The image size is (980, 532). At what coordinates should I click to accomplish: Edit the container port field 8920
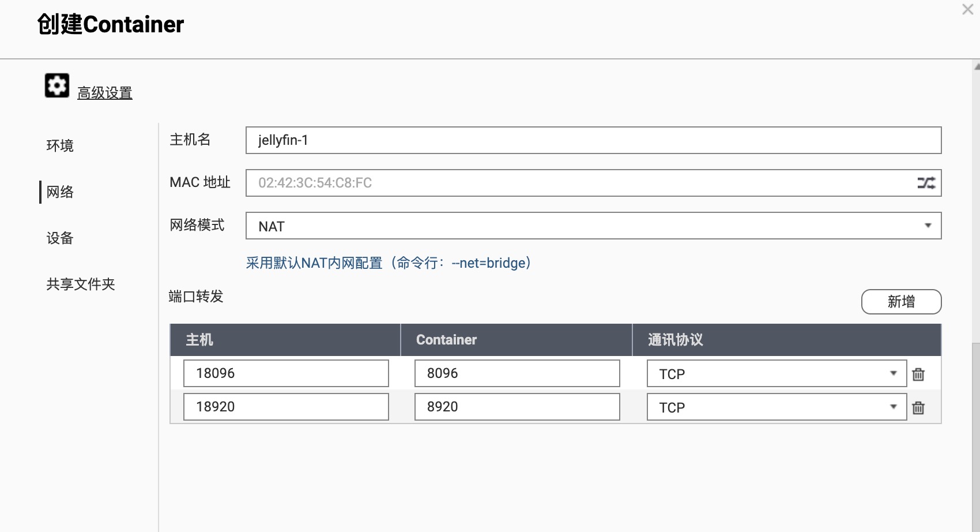(x=517, y=407)
